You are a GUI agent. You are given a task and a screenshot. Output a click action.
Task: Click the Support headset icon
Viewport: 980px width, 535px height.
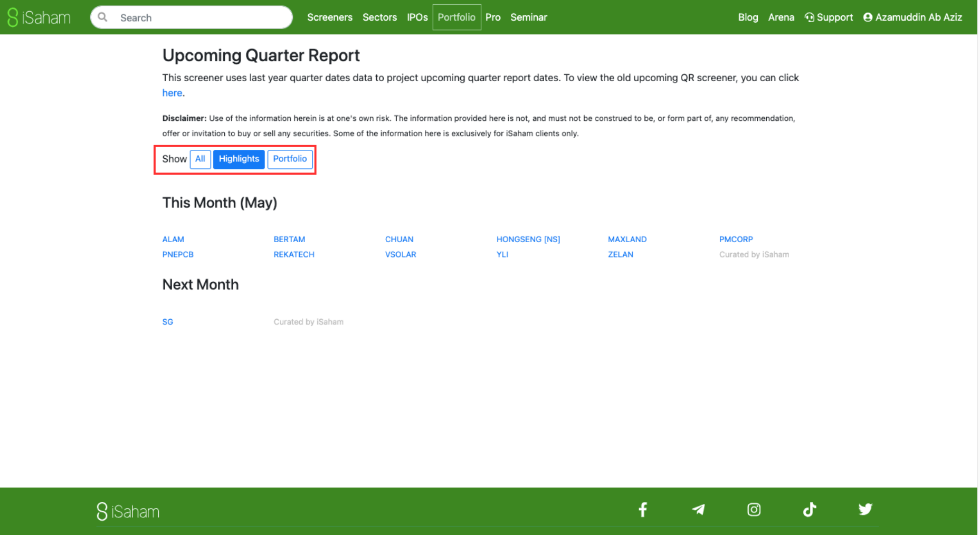pos(809,17)
